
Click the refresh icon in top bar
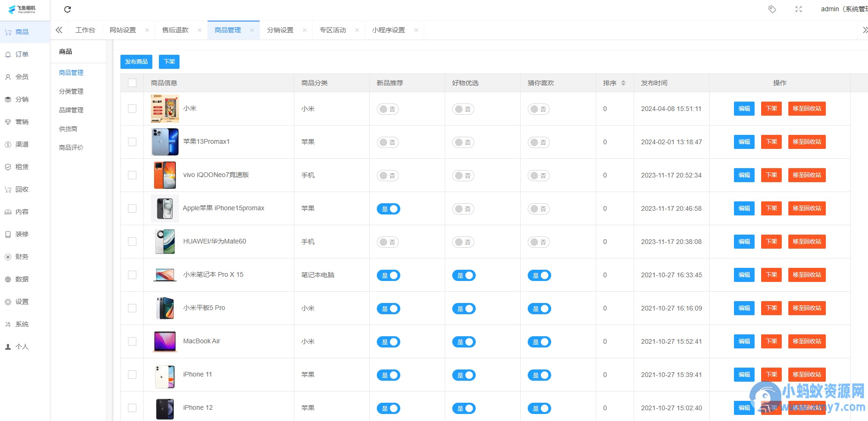click(x=67, y=9)
